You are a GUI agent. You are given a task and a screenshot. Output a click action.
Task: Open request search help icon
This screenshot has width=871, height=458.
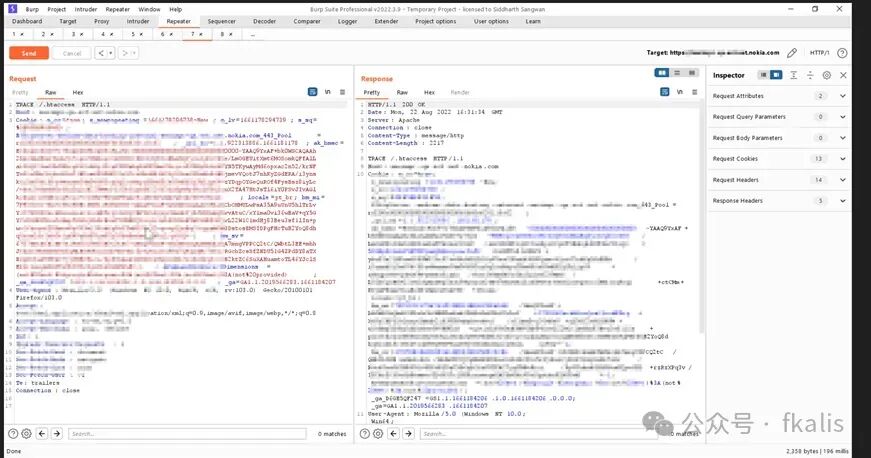pyautogui.click(x=13, y=434)
